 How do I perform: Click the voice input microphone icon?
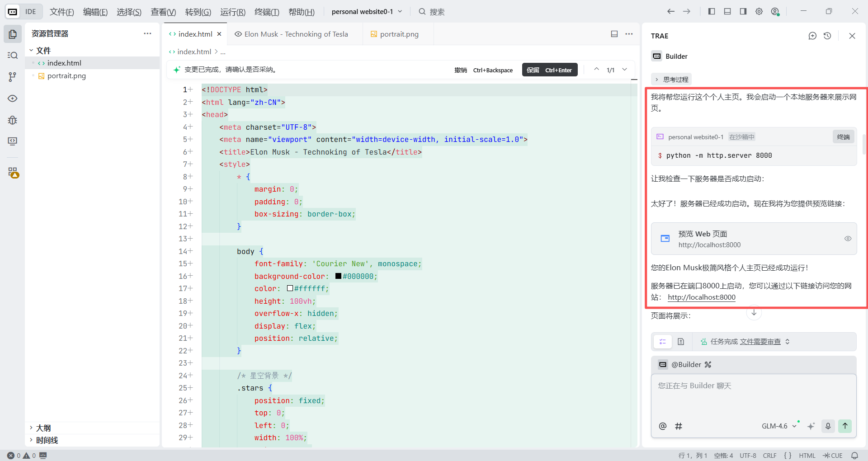pyautogui.click(x=828, y=426)
